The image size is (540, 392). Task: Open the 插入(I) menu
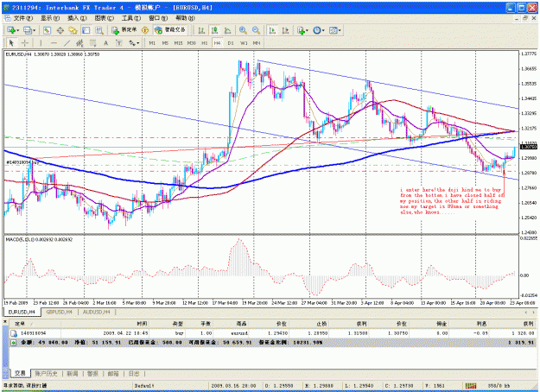click(x=76, y=18)
